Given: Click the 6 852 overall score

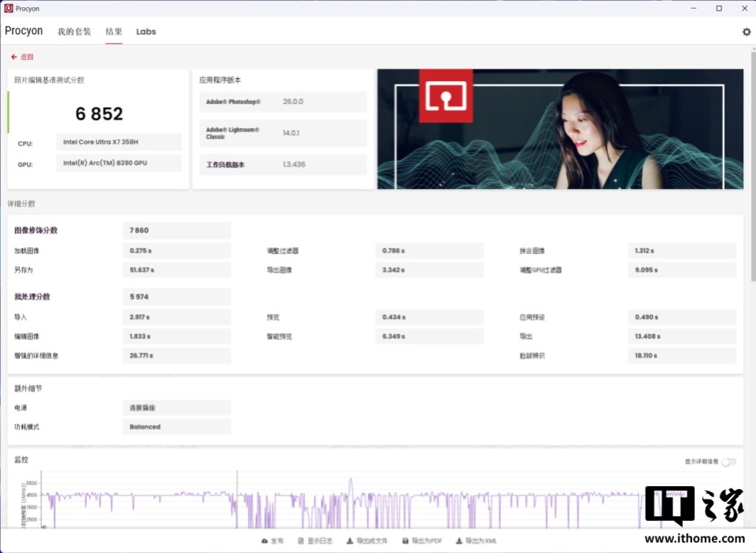Looking at the screenshot, I should [99, 113].
